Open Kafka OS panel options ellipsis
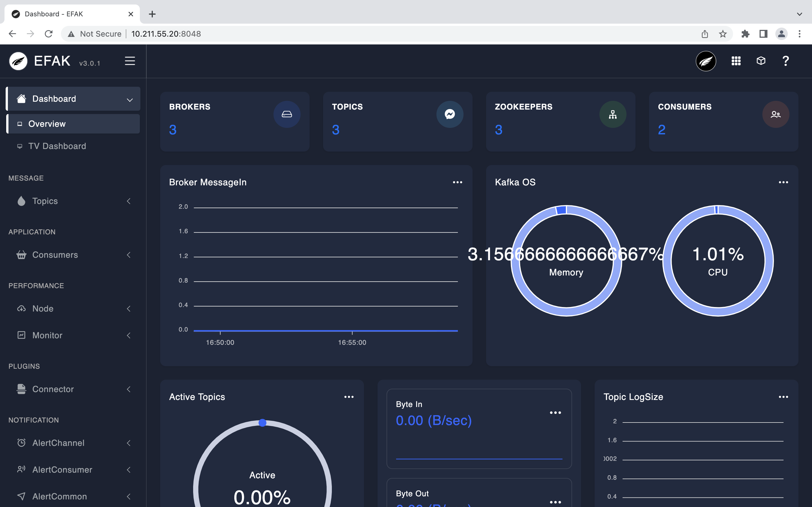 783,183
